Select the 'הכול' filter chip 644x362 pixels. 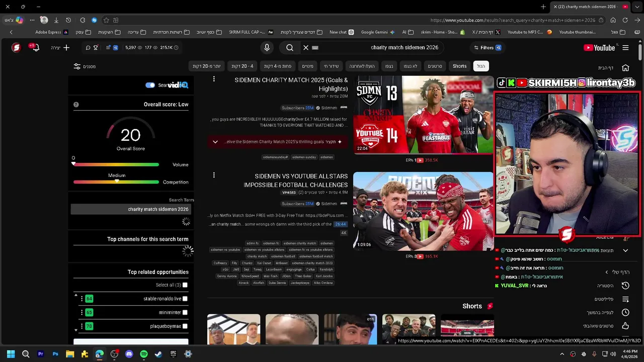tap(481, 66)
